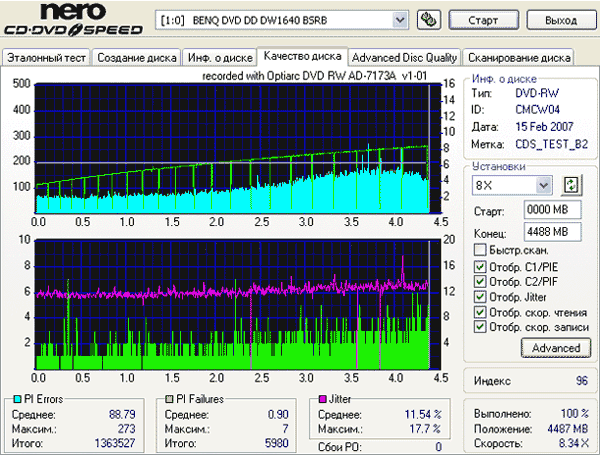This screenshot has height=455, width=600.
Task: Click the Выход button
Action: [x=558, y=20]
